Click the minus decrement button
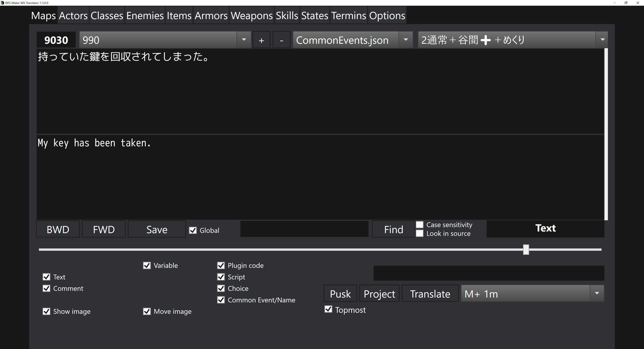The height and width of the screenshot is (349, 644). pos(281,40)
